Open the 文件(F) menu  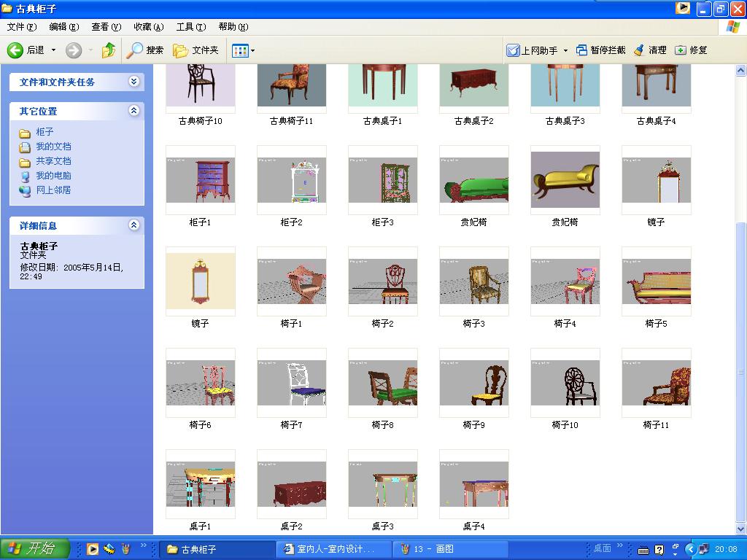(x=22, y=27)
